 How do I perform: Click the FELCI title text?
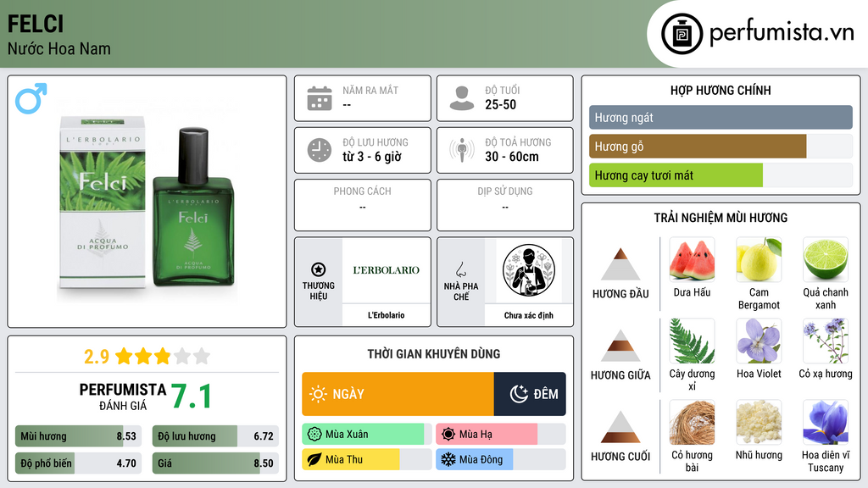point(36,25)
